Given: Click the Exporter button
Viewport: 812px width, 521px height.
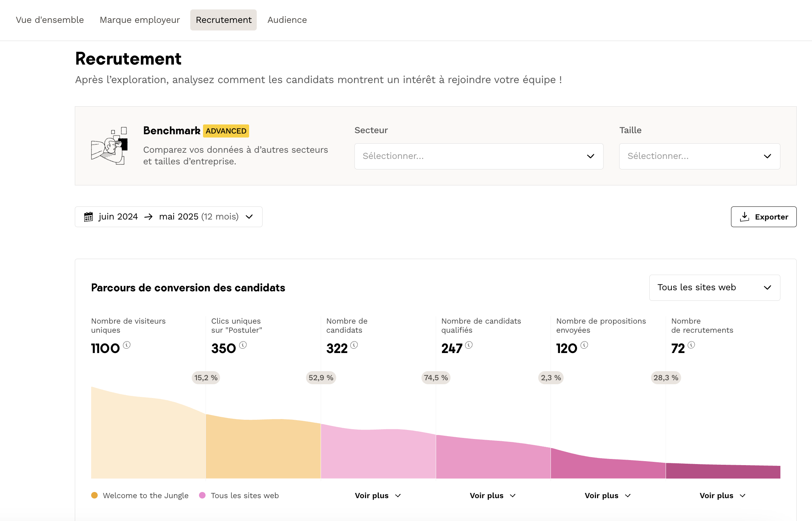Looking at the screenshot, I should [x=763, y=217].
